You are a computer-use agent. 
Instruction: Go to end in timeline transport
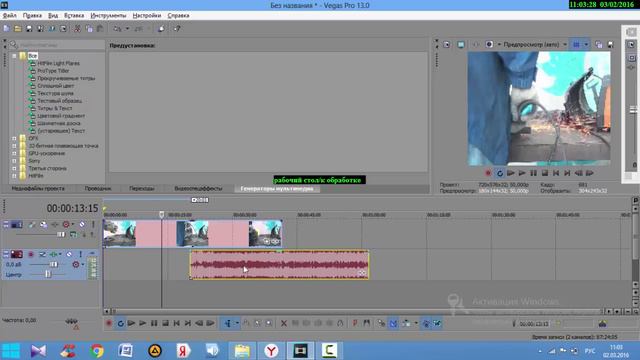(x=188, y=323)
